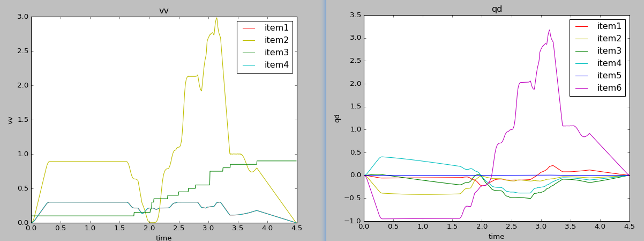Click the vv plot title at top
The image size is (644, 241).
[164, 11]
